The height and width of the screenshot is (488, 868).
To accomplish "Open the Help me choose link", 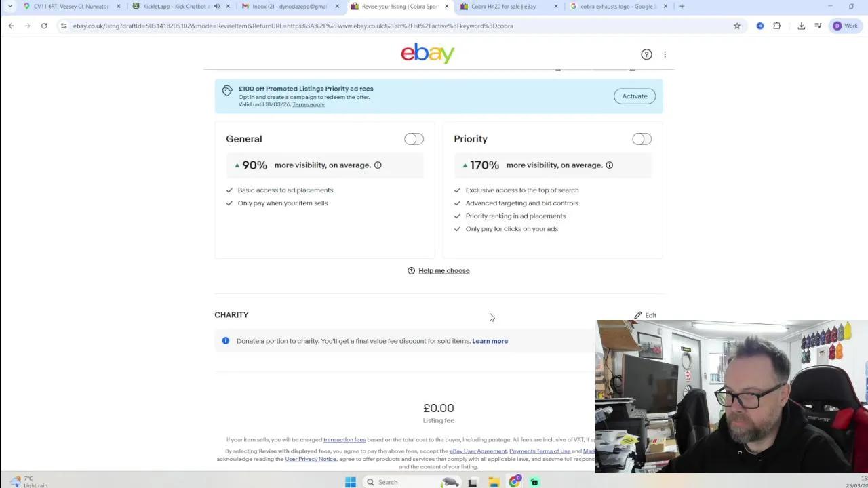I will click(x=443, y=271).
